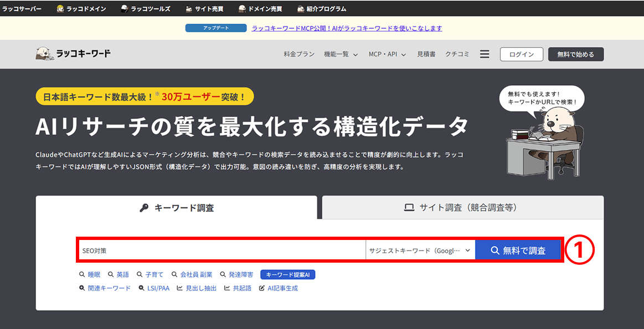The height and width of the screenshot is (329, 644).
Task: Open the hamburger menu icon
Action: tap(485, 54)
